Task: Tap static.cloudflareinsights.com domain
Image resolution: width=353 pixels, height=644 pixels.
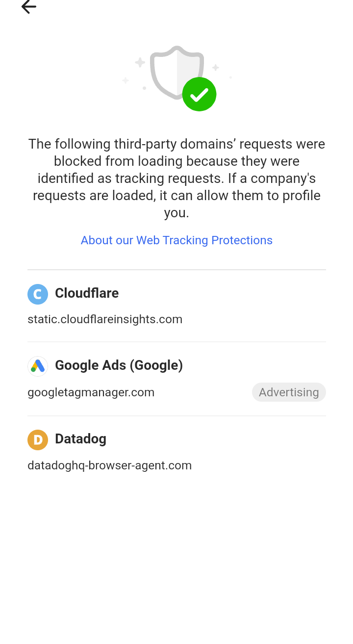Action: point(105,319)
